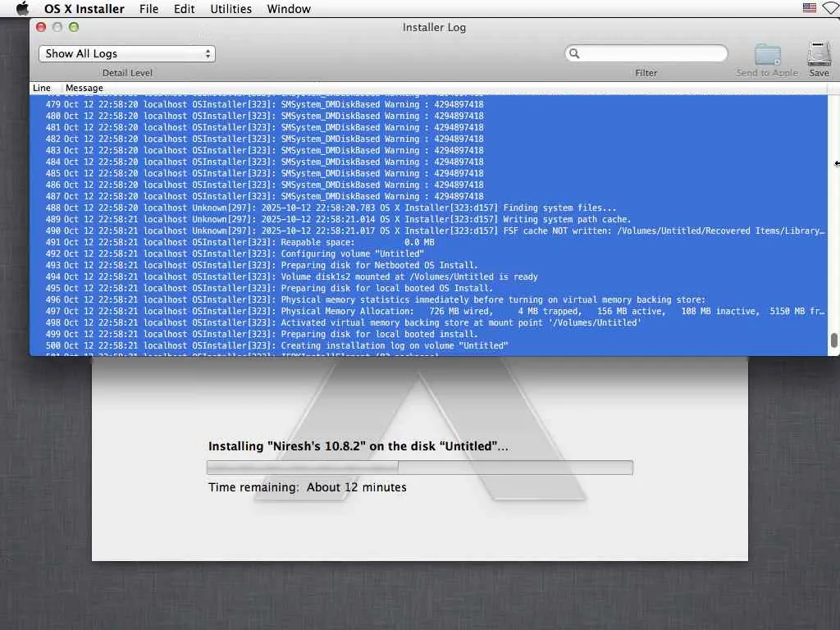This screenshot has width=840, height=630.
Task: Select log line 480
Action: pyautogui.click(x=428, y=116)
